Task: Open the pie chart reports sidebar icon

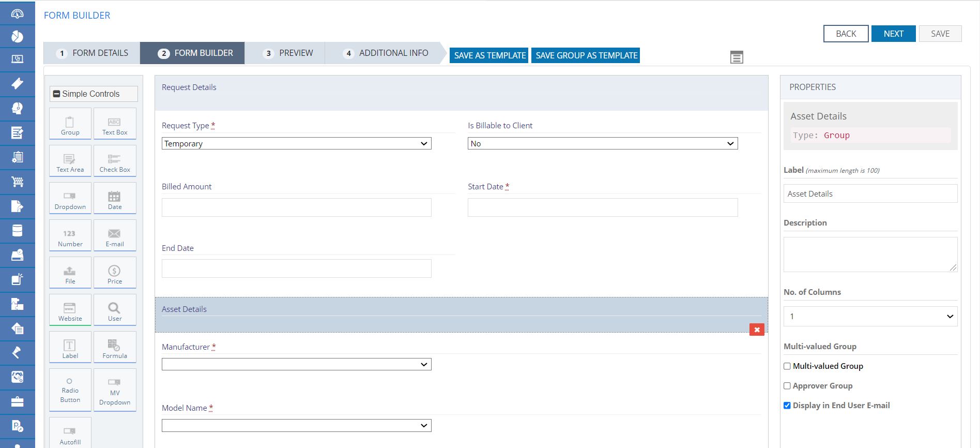Action: pos(17,36)
